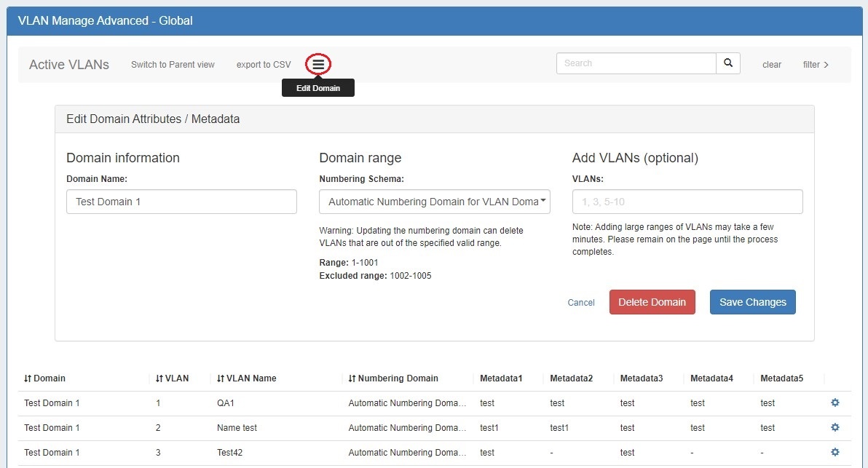Export VLAN list to CSV

[x=263, y=65]
